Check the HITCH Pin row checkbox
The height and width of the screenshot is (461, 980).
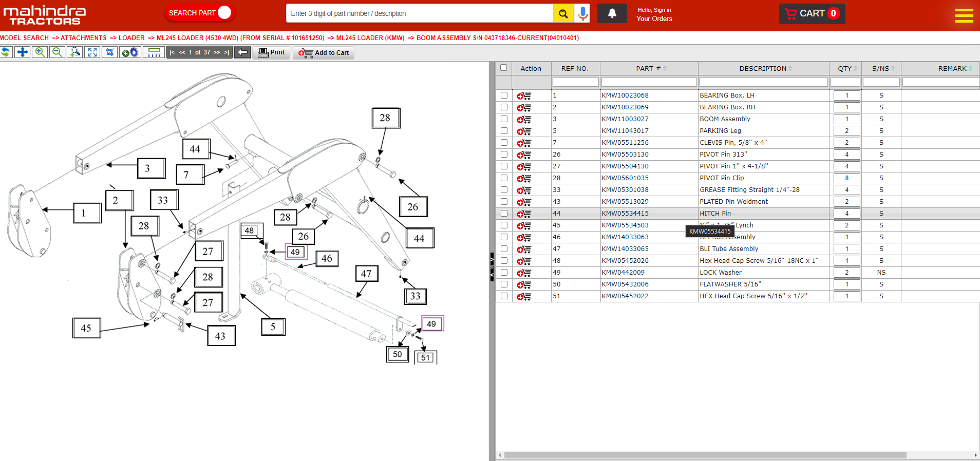504,214
